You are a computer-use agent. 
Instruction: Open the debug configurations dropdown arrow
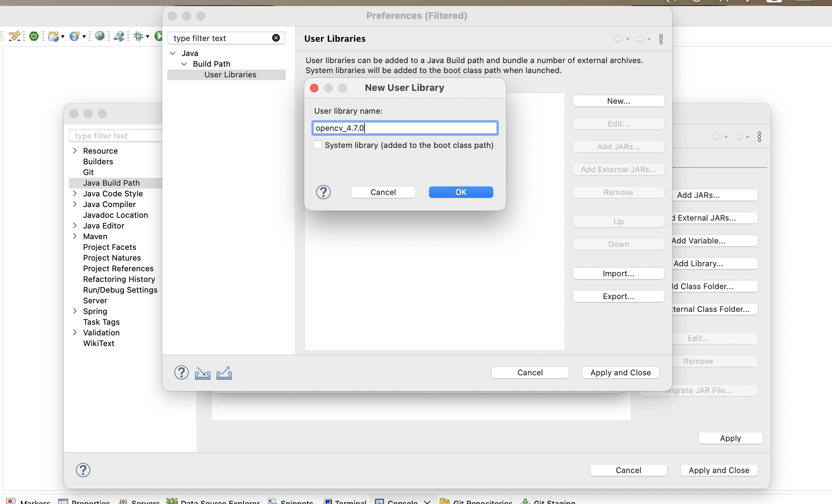(148, 36)
